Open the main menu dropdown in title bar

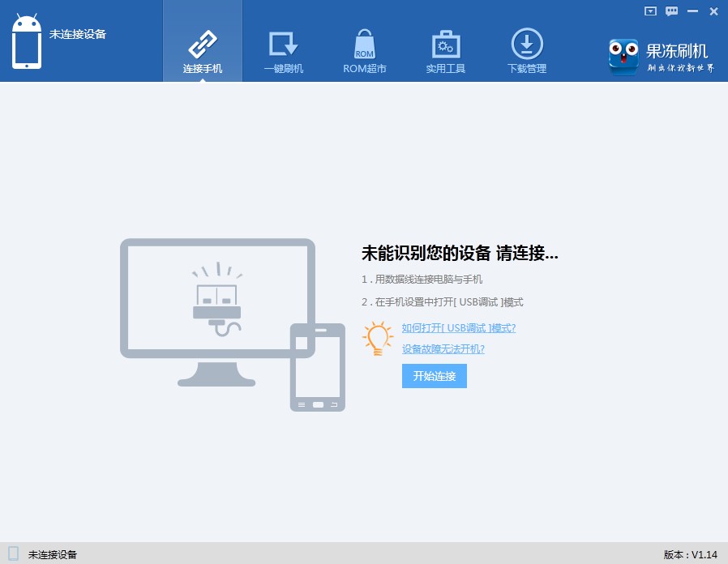tap(649, 11)
